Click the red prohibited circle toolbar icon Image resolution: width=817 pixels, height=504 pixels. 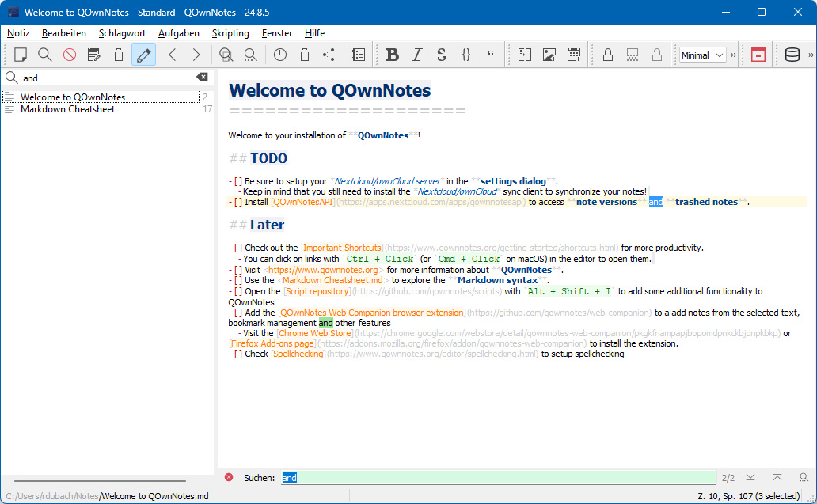pos(70,55)
